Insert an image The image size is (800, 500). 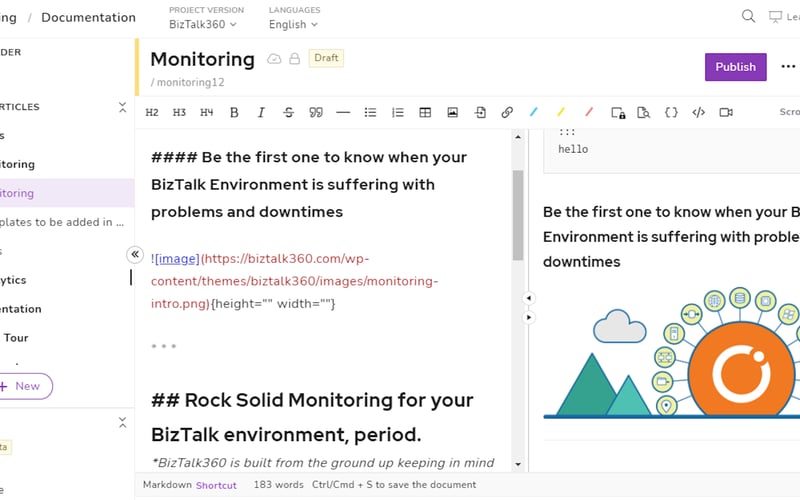point(453,112)
